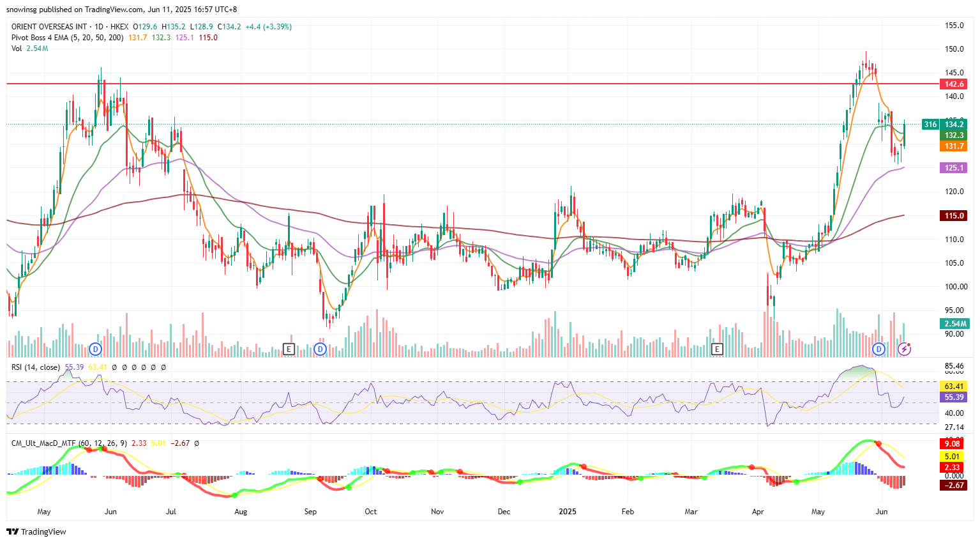Click the 2.54M volume label on axis
Image resolution: width=980 pixels, height=543 pixels.
pos(955,324)
